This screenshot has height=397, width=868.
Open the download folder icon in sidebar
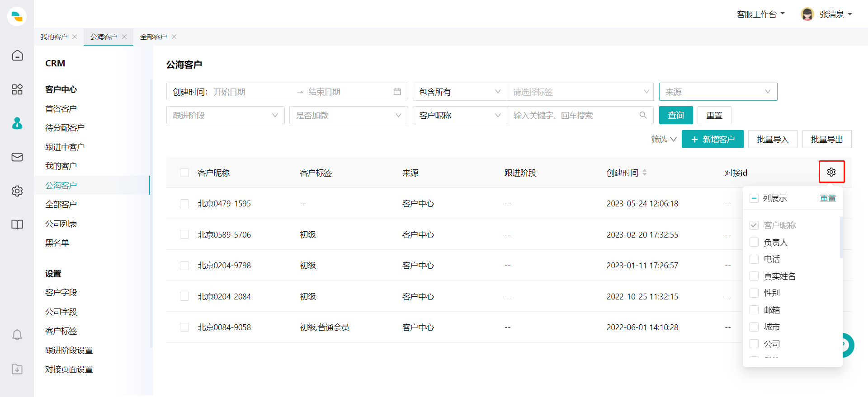pyautogui.click(x=17, y=369)
